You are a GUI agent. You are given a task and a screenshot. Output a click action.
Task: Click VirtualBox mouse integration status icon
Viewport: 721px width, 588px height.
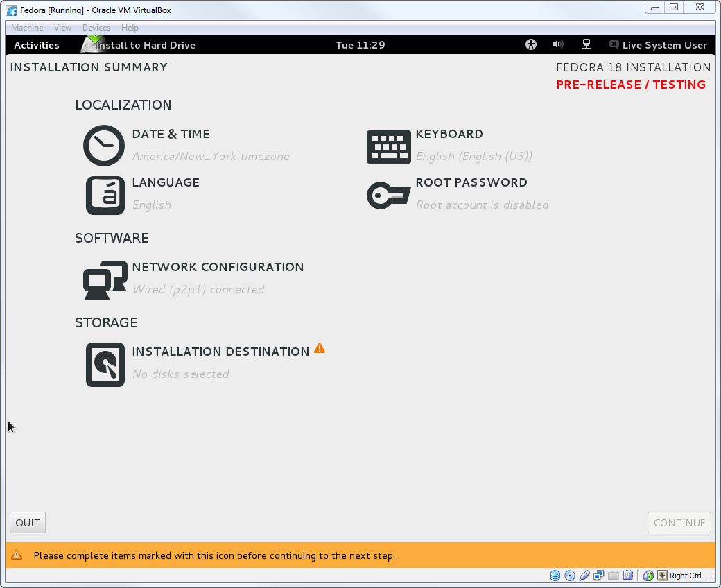click(x=648, y=575)
